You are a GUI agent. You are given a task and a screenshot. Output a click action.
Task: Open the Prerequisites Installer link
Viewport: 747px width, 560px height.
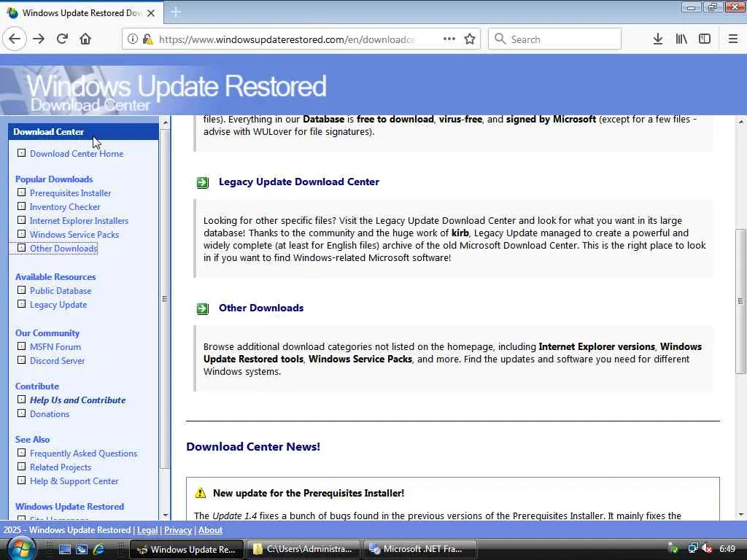[x=71, y=193]
